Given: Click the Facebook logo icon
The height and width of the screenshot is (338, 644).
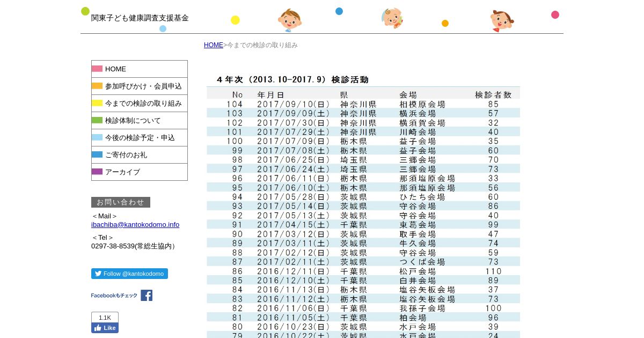Looking at the screenshot, I should click(x=147, y=295).
